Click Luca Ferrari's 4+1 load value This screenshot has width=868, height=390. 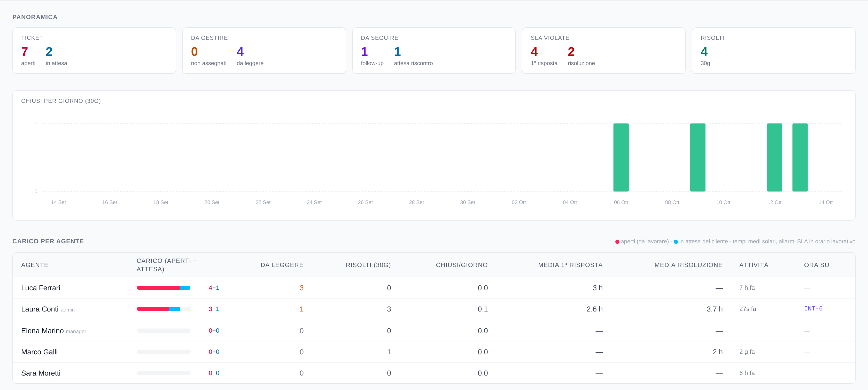coord(214,288)
